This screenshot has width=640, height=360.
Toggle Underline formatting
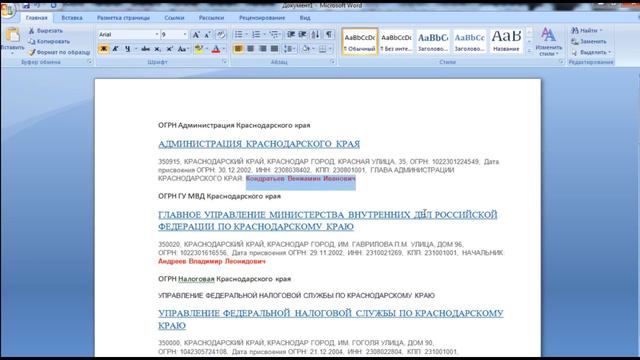128,49
